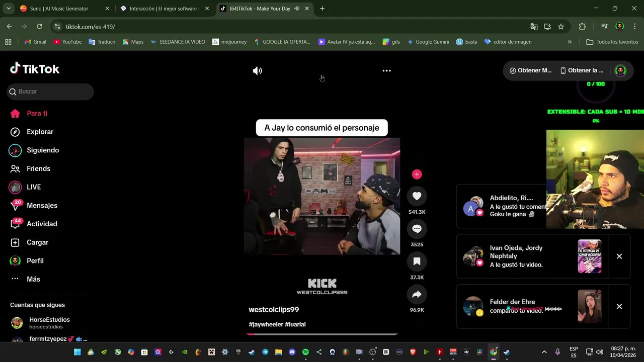The width and height of the screenshot is (644, 362).
Task: Dismiss the Felder der Ehre notification
Action: click(619, 306)
